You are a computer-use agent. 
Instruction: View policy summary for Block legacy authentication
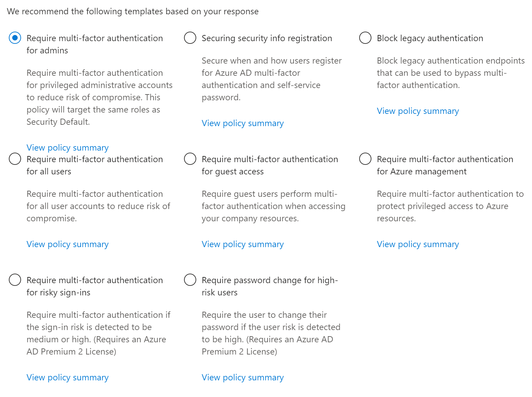tap(418, 111)
